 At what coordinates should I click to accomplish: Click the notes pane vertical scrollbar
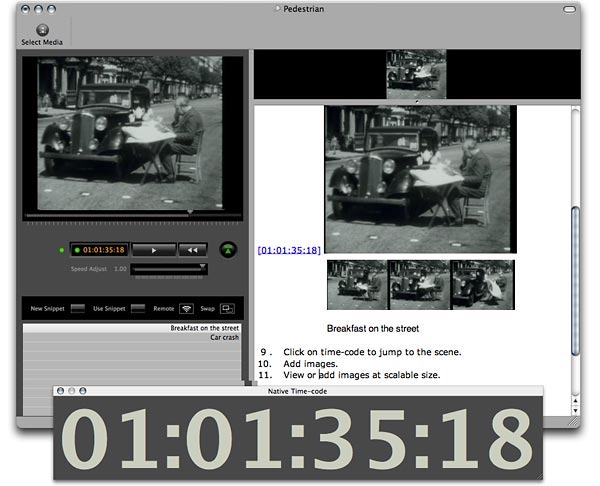574,280
